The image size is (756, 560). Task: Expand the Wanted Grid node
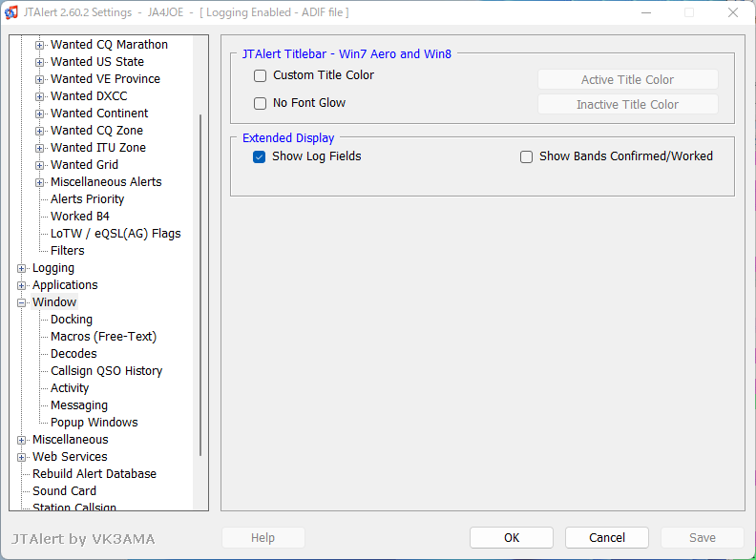(x=39, y=165)
